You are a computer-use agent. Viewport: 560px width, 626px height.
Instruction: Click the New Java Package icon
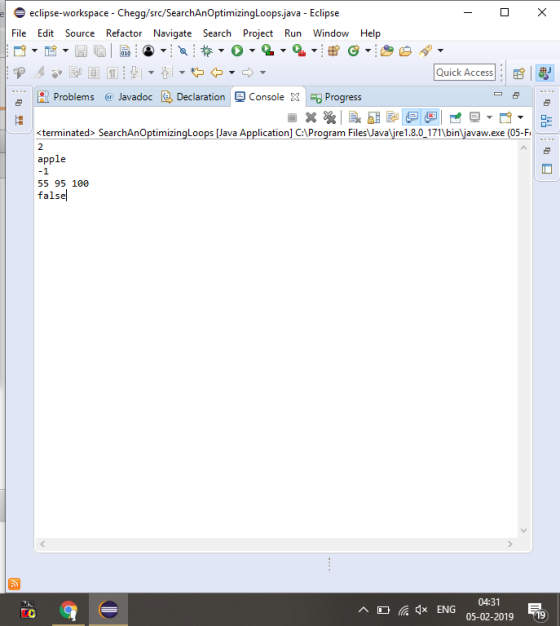[334, 51]
